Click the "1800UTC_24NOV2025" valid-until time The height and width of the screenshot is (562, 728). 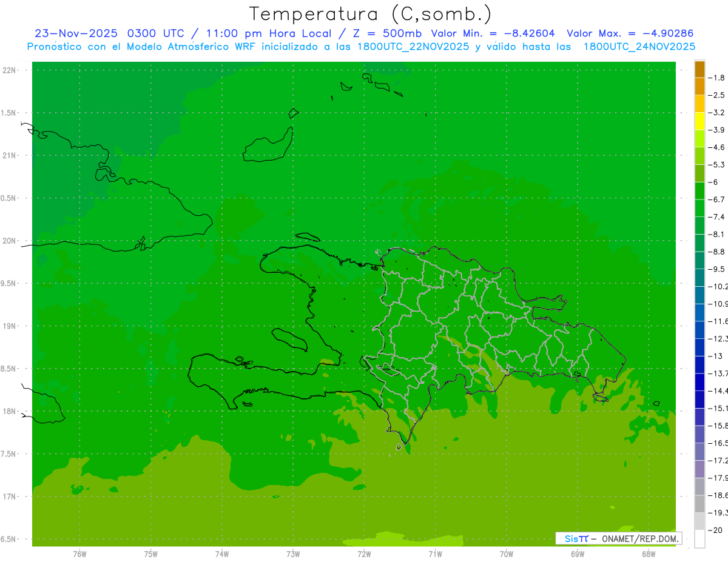point(639,47)
